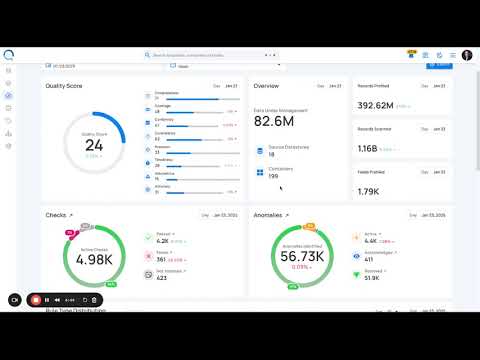Click the thumbs-up style icon in header
480x360 pixels.
(x=440, y=55)
